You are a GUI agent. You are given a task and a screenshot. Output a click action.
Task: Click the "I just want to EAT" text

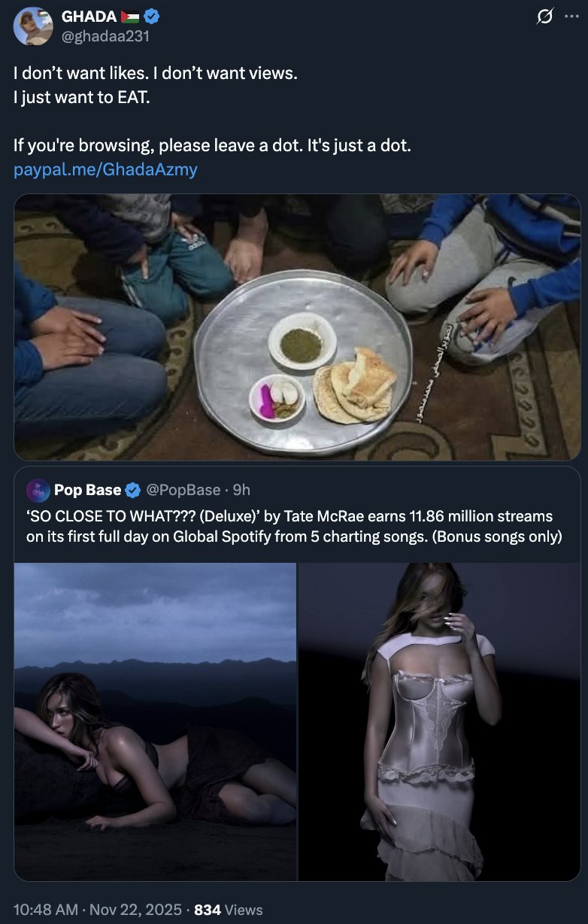(82, 98)
